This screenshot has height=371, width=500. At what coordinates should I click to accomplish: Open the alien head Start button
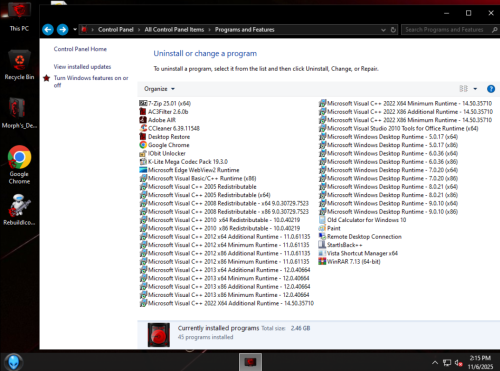click(x=13, y=362)
